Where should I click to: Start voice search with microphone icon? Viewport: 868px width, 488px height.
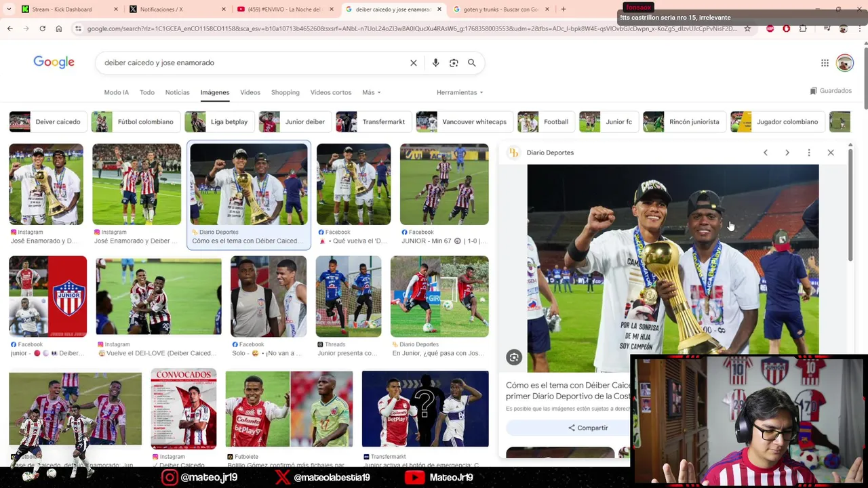[x=435, y=62]
